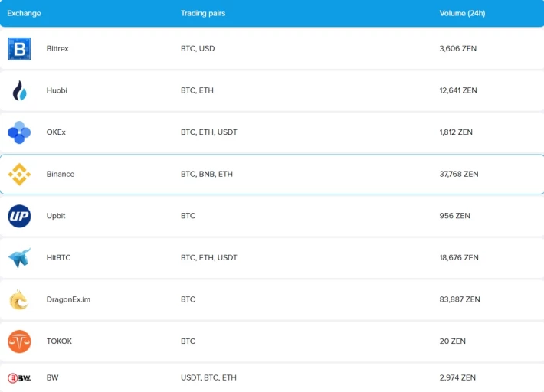
Task: Click the BW exchange logo
Action: click(x=19, y=377)
